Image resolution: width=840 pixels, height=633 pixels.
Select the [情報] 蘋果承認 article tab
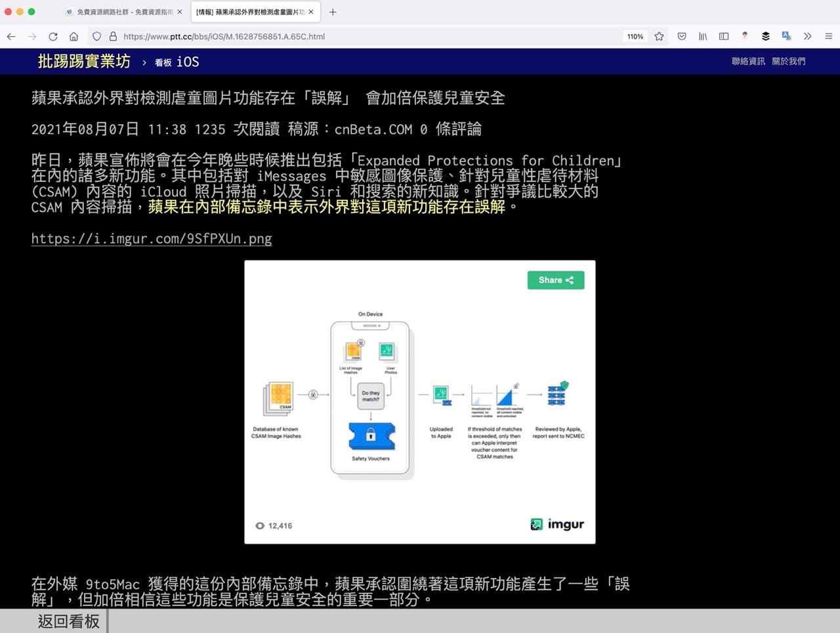click(255, 12)
